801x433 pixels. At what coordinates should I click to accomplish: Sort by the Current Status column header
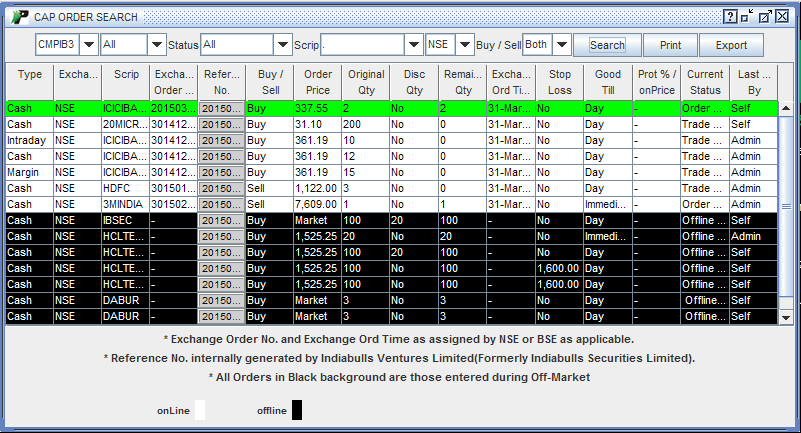pyautogui.click(x=705, y=82)
